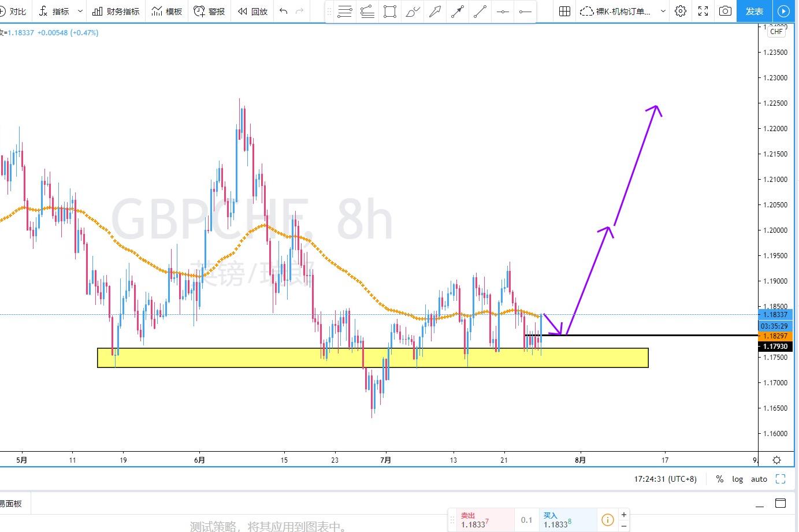Select the trend line tool
The width and height of the screenshot is (799, 532).
click(x=480, y=11)
